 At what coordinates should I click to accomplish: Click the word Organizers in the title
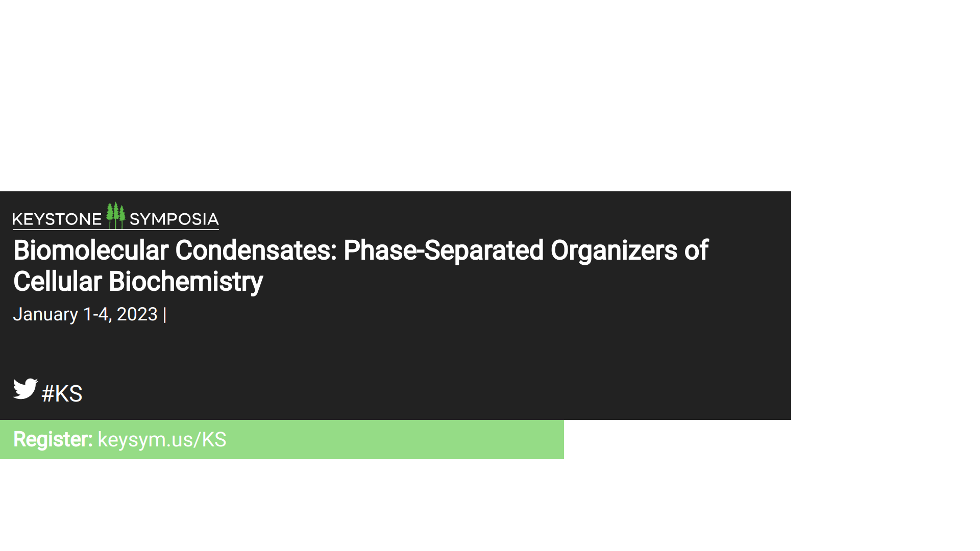614,251
